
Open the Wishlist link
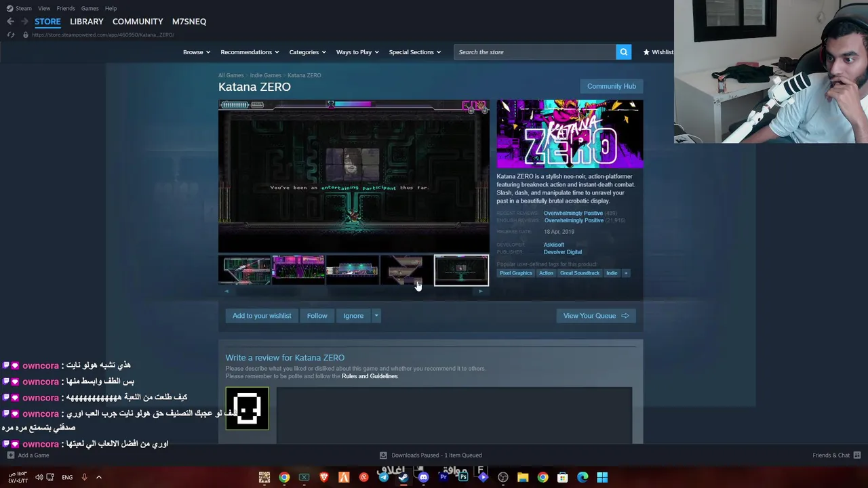coord(658,52)
